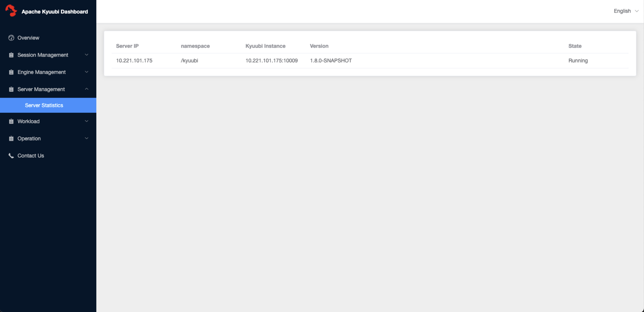Image resolution: width=644 pixels, height=312 pixels.
Task: Click the Overview gauge icon
Action: tap(11, 38)
